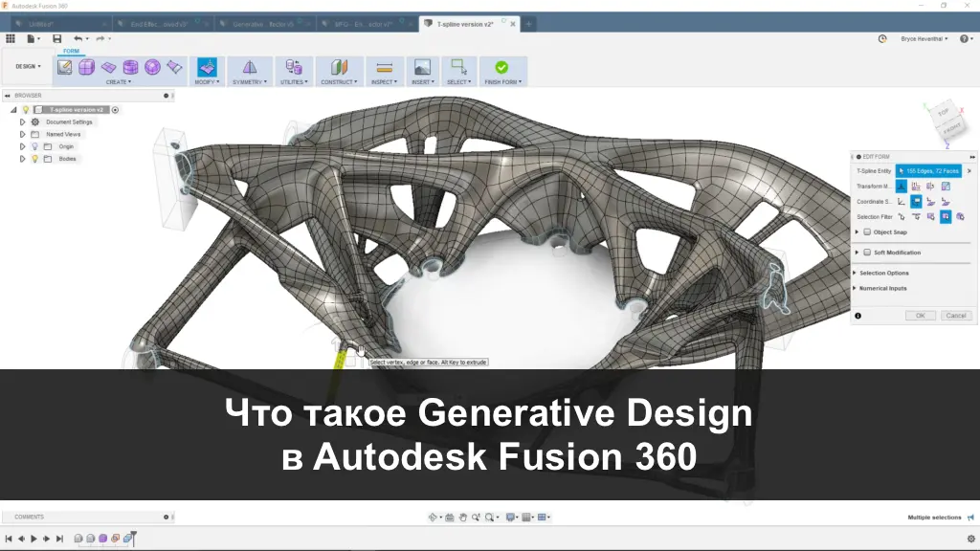Enable the Soft Modification checkbox
The height and width of the screenshot is (551, 980).
tap(867, 253)
